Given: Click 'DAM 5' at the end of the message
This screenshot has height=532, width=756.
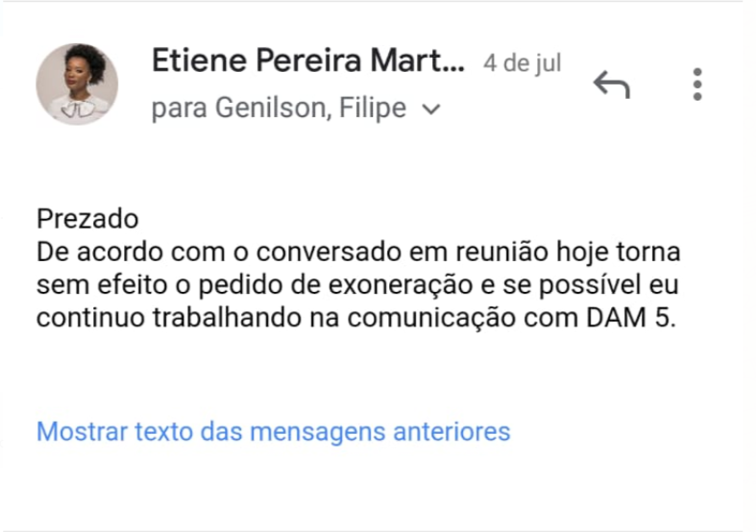Looking at the screenshot, I should coord(631,318).
